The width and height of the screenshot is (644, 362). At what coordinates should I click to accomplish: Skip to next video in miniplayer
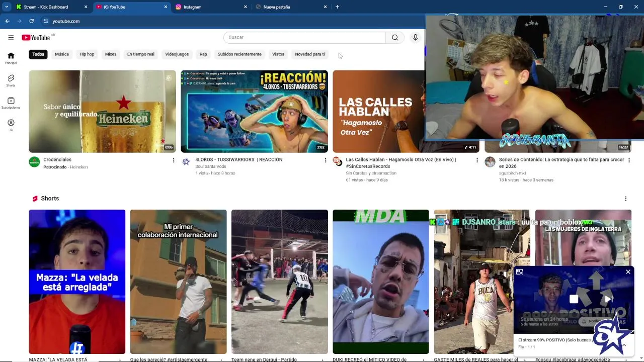click(608, 299)
